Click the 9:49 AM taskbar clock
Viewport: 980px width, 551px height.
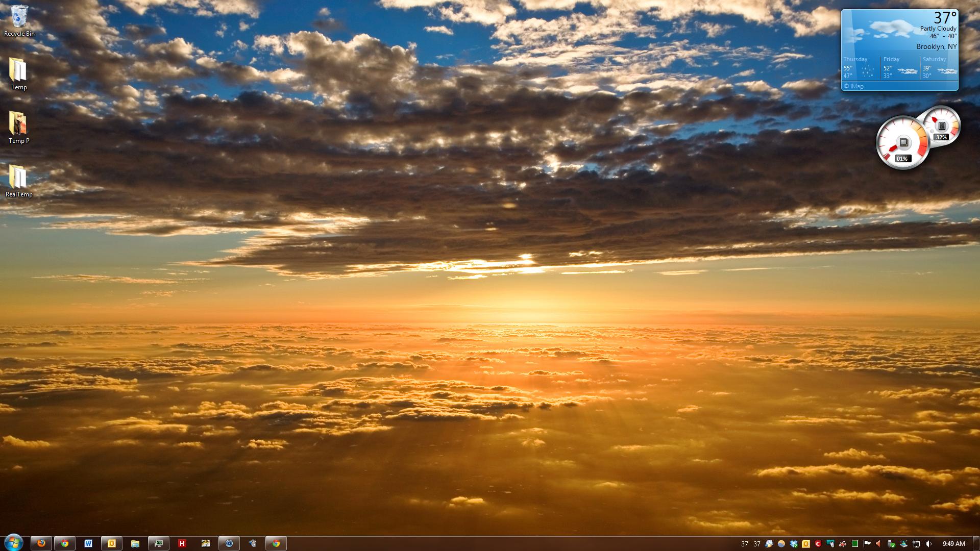point(954,544)
